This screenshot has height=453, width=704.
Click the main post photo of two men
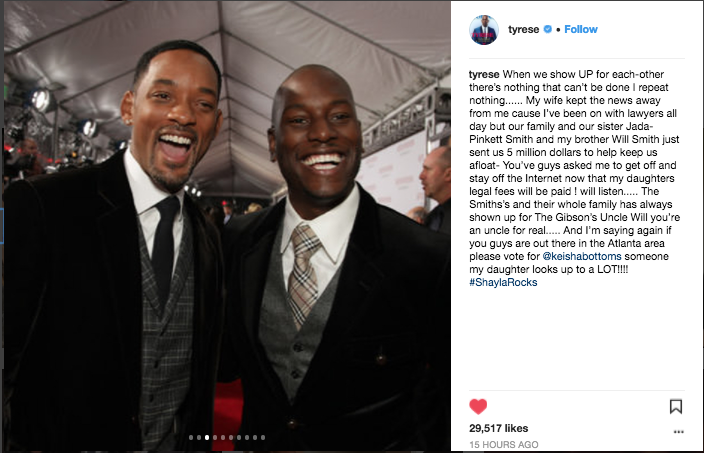point(227,226)
